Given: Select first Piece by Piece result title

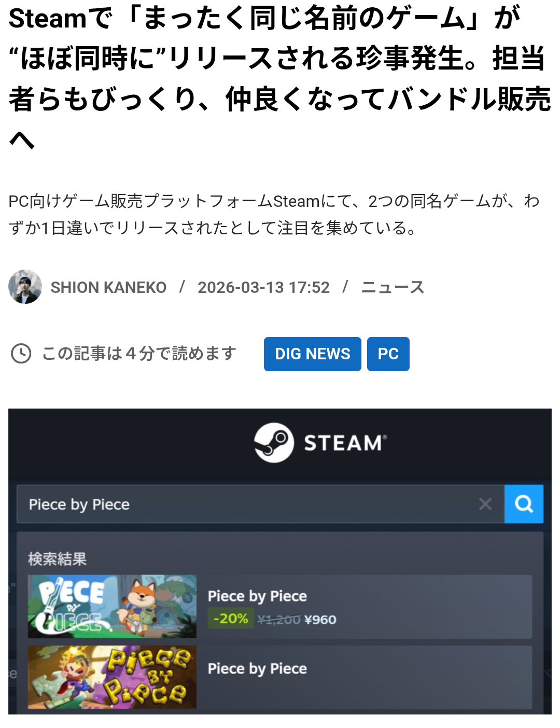Looking at the screenshot, I should [x=257, y=596].
